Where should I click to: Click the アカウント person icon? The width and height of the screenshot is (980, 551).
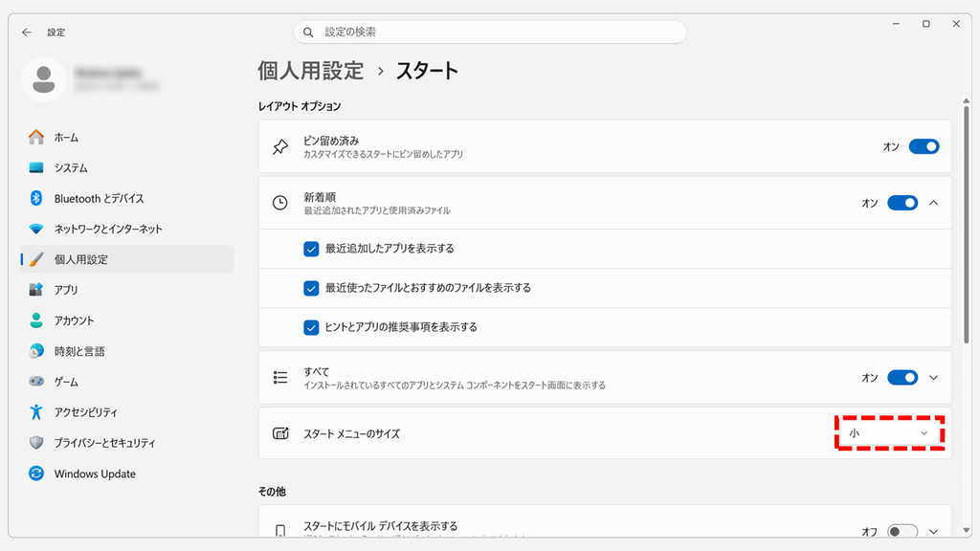[x=36, y=320]
